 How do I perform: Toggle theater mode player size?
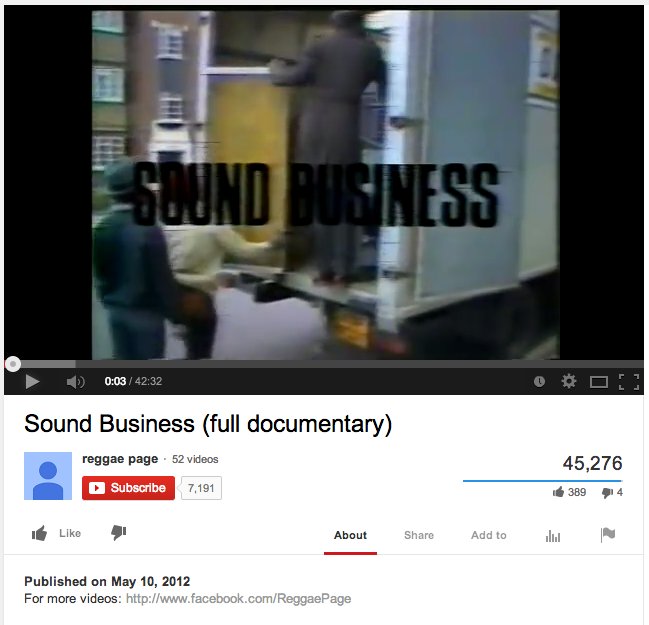pyautogui.click(x=599, y=382)
